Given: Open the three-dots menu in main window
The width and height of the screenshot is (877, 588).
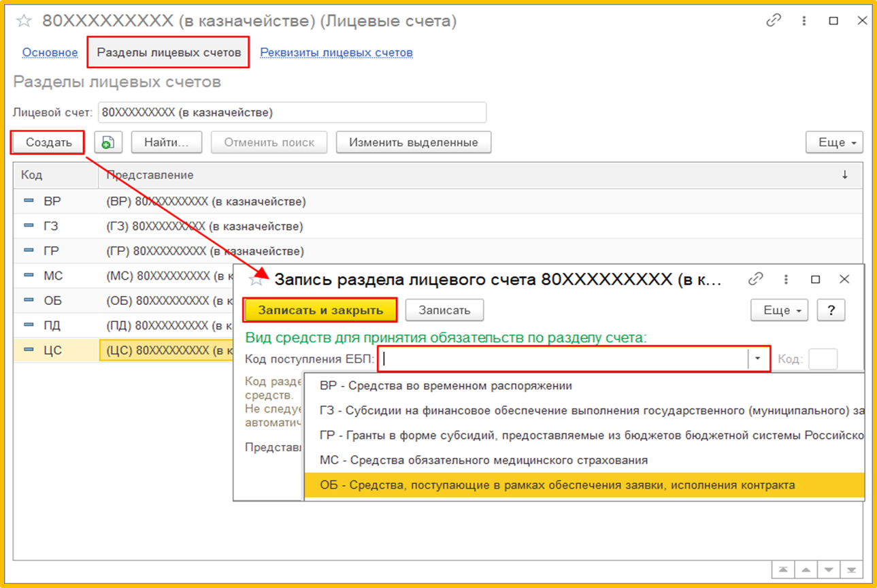Looking at the screenshot, I should click(x=804, y=21).
